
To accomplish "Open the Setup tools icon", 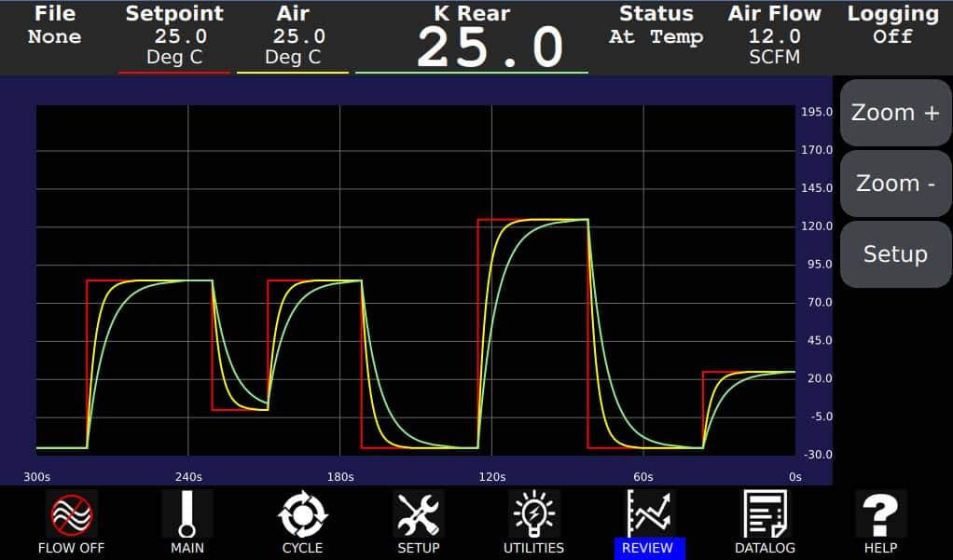I will click(x=419, y=514).
